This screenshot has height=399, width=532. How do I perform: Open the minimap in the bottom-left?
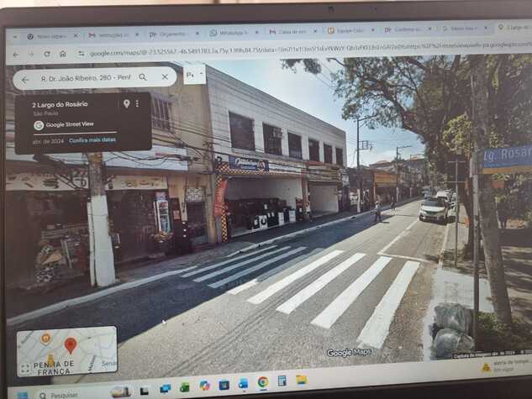(67, 351)
